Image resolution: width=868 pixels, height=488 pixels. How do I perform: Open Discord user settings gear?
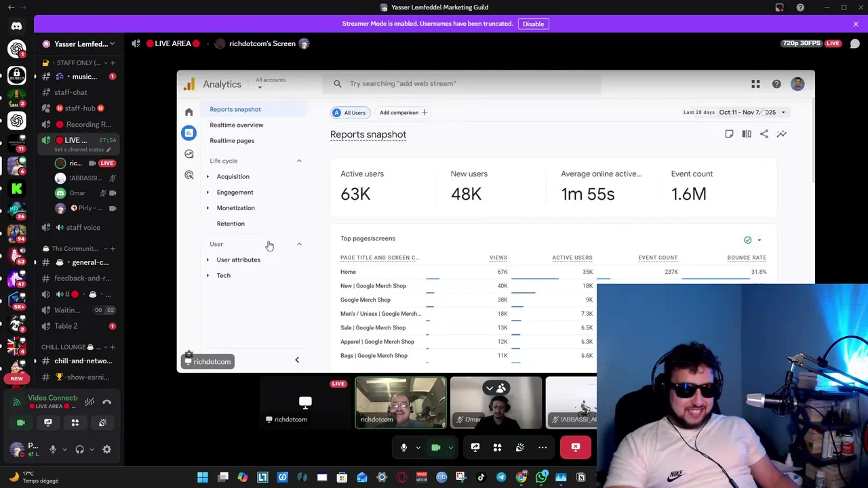point(106,449)
